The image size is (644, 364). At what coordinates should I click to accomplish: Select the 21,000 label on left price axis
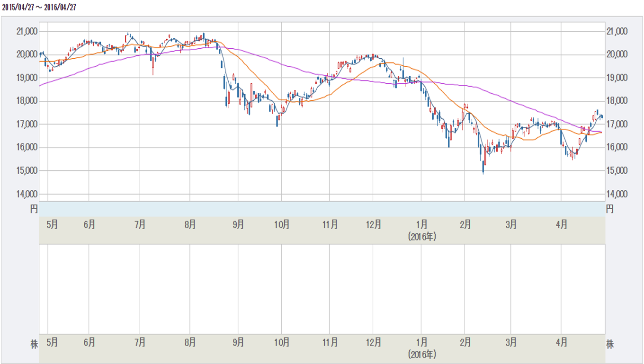[x=27, y=31]
